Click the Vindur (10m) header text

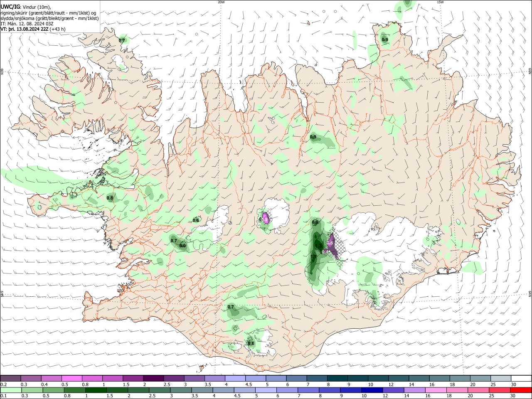point(37,7)
